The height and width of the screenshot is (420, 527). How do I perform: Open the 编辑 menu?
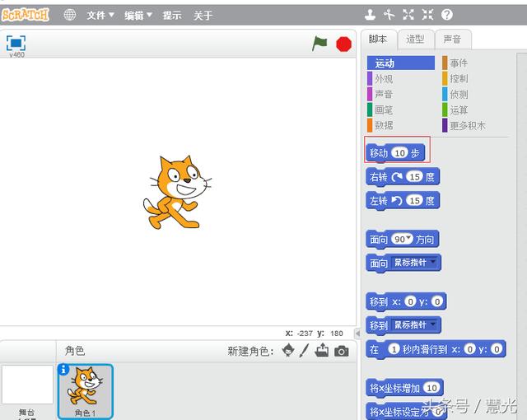(138, 15)
